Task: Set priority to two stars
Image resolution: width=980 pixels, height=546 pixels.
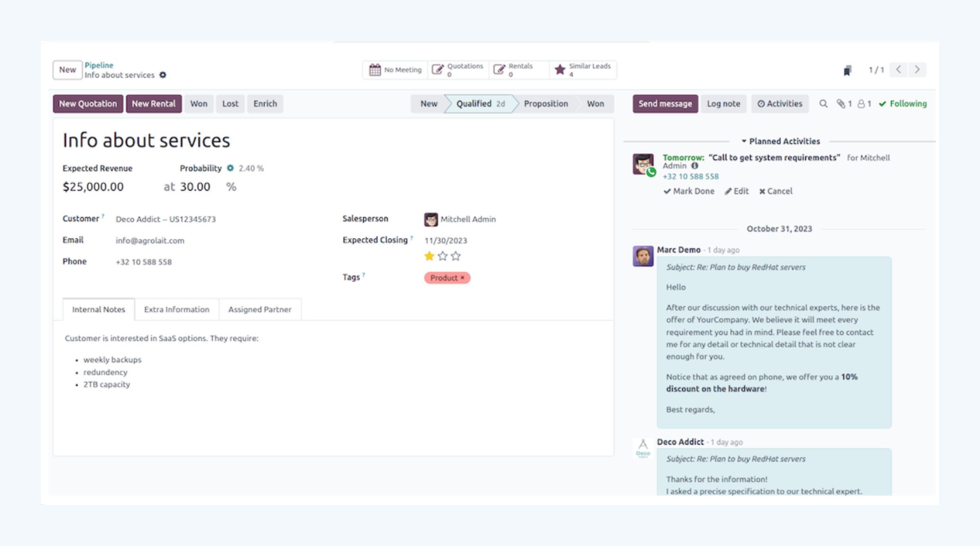Action: [x=443, y=256]
